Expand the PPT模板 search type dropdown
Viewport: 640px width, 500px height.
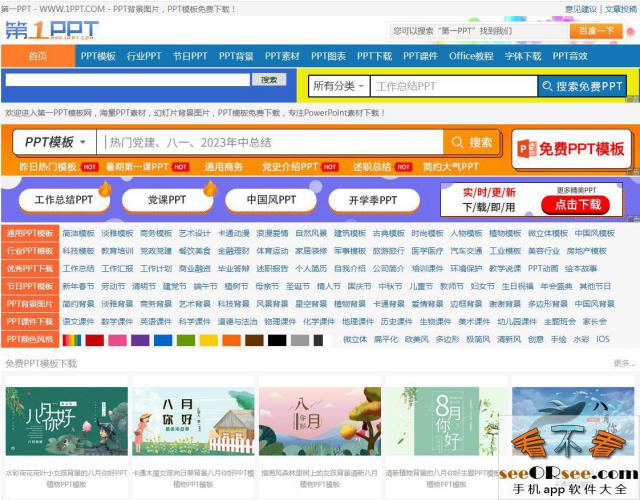tap(55, 143)
